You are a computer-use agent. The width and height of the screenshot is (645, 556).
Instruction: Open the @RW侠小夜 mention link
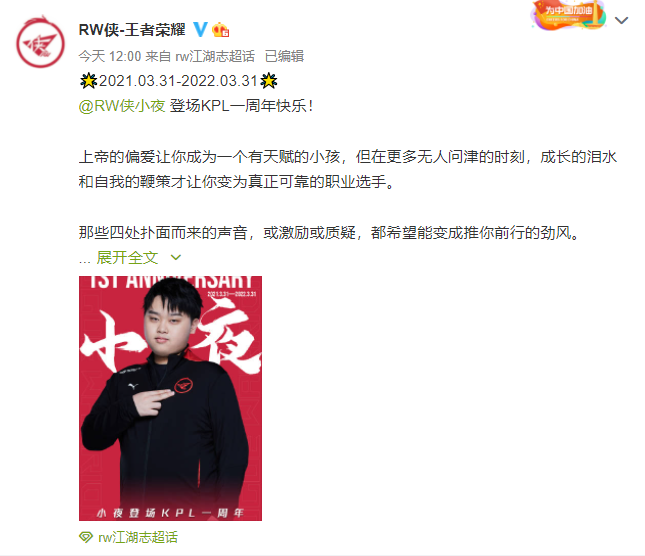click(122, 106)
